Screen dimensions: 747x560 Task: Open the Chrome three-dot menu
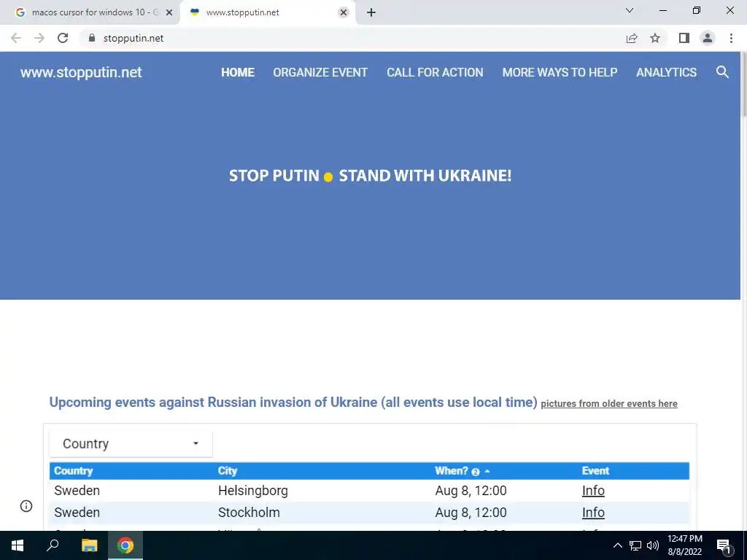(x=731, y=38)
